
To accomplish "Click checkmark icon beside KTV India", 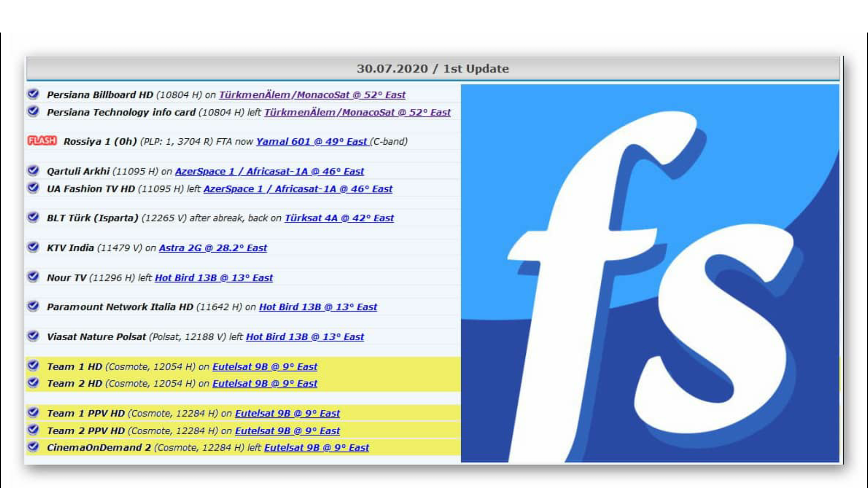I will point(33,247).
